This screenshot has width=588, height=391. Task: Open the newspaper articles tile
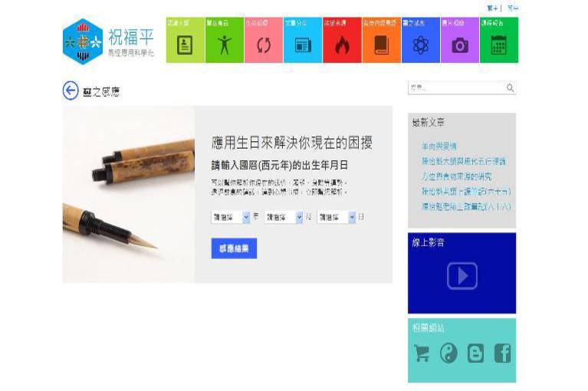[303, 40]
